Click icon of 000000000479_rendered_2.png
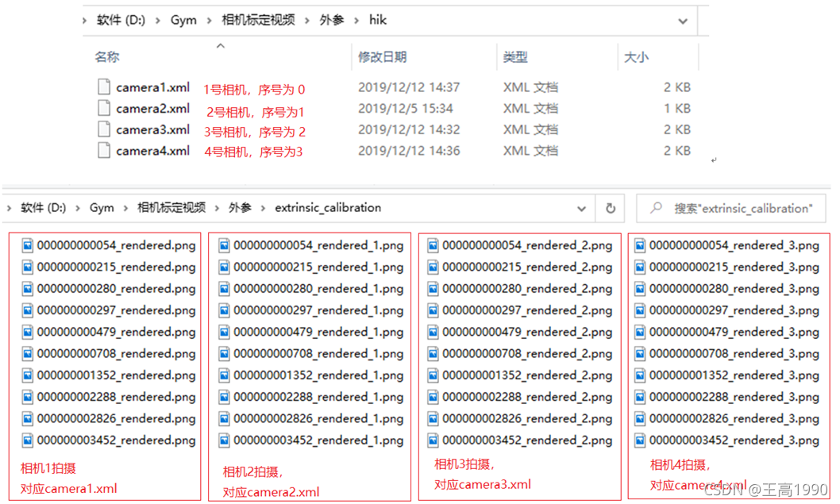This screenshot has width=840, height=504. 433,332
